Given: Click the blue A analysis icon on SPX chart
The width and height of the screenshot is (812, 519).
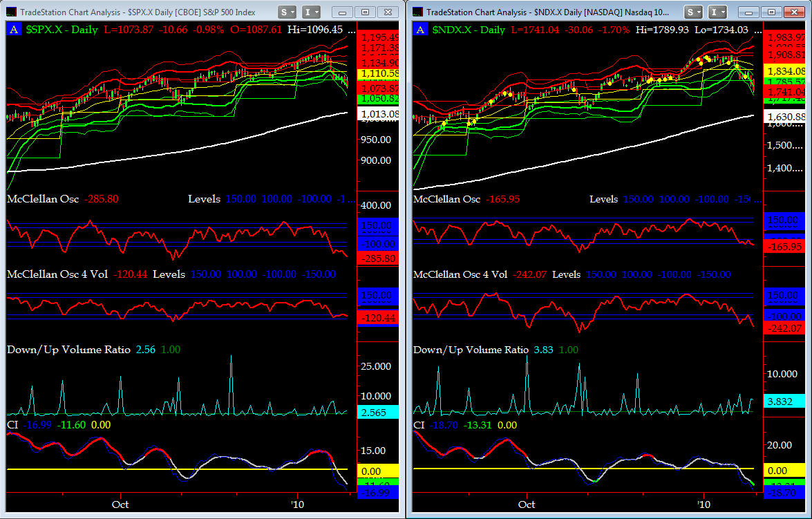Looking at the screenshot, I should point(14,30).
